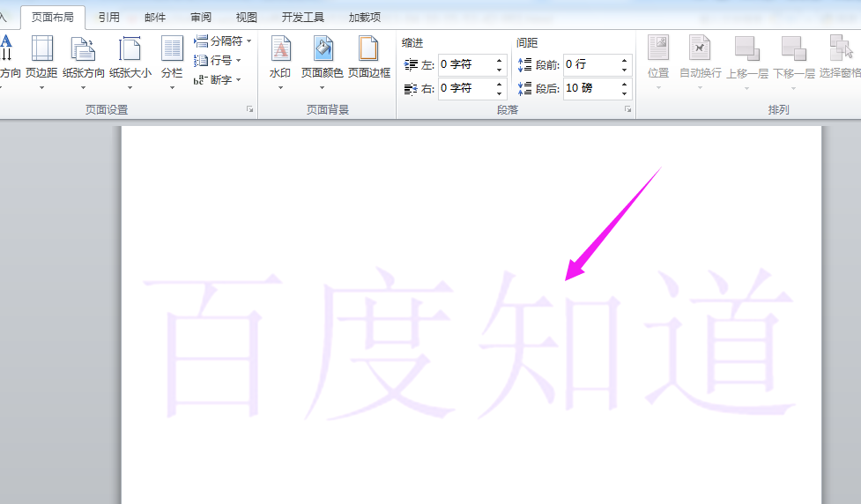Switch to the 邮件 tab
This screenshot has height=504, width=861.
pos(155,18)
